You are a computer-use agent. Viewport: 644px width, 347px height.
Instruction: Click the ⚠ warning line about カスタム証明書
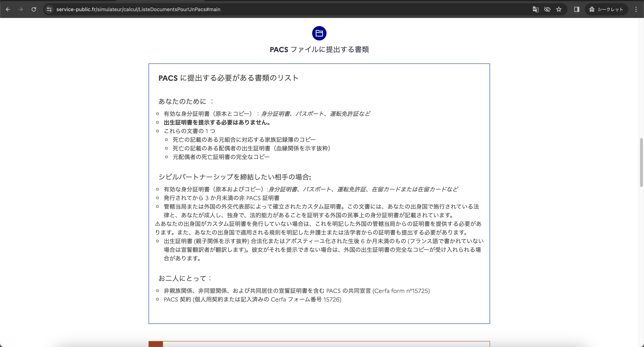318,228
